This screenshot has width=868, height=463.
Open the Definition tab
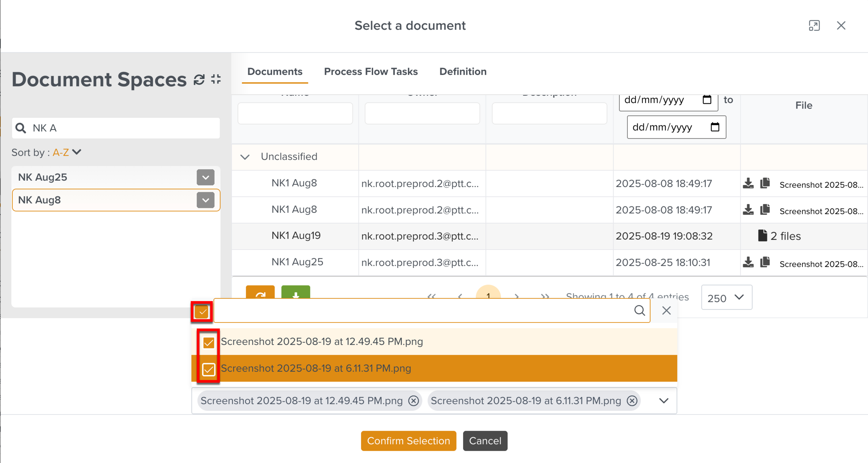click(x=463, y=71)
